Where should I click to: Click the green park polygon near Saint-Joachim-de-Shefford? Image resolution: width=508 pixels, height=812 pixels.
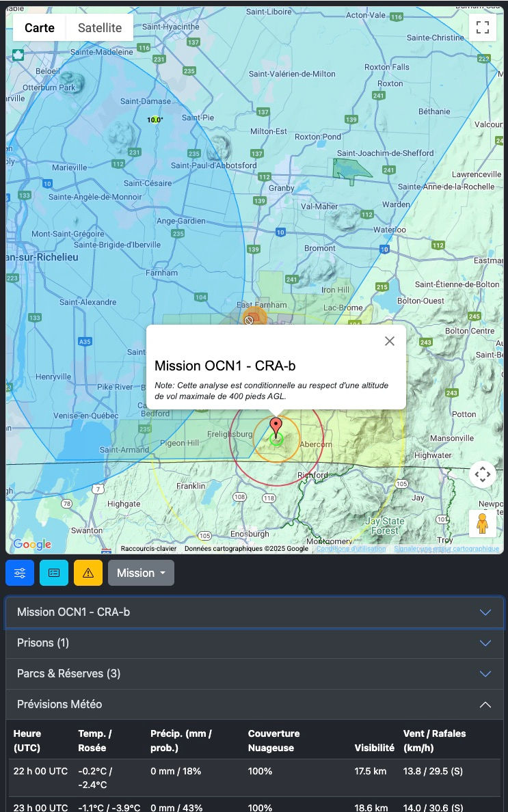(x=351, y=170)
